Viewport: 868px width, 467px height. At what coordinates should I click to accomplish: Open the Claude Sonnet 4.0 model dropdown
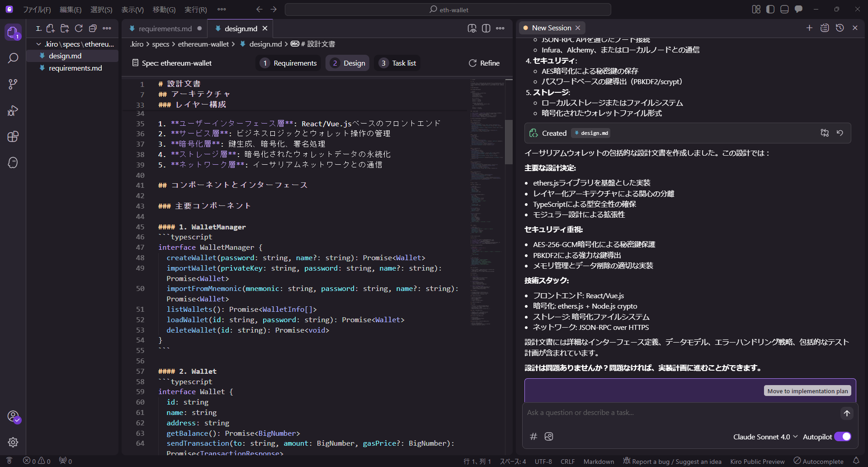point(765,437)
